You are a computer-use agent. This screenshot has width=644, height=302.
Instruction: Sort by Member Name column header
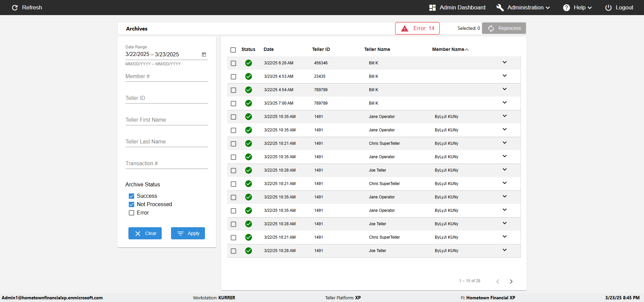pos(448,49)
